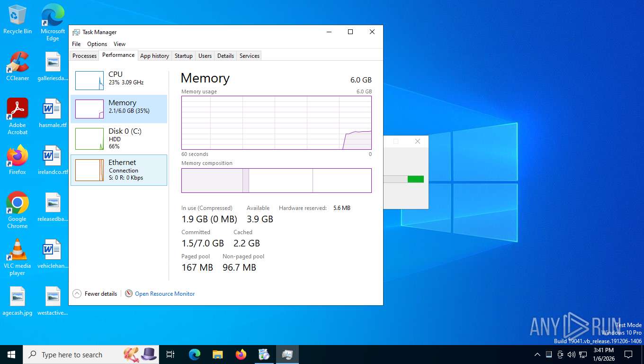
Task: Select the hasmale.rtf document icon
Action: 53,113
